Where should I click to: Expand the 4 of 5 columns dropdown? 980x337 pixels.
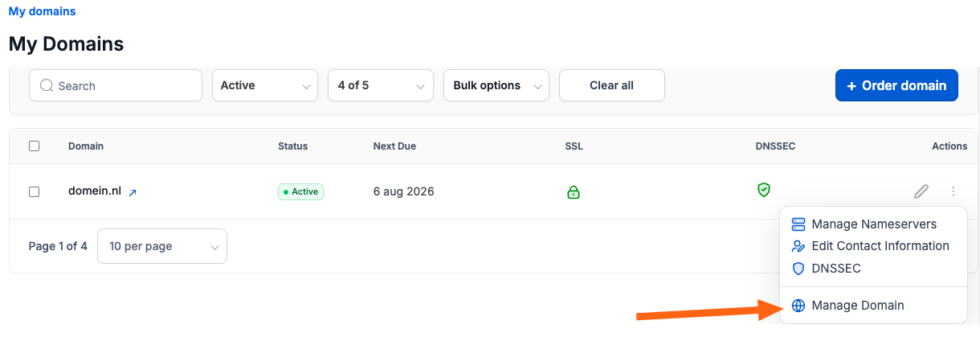tap(381, 85)
